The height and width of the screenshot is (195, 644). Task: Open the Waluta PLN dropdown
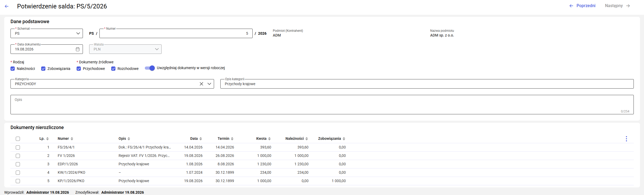(125, 49)
